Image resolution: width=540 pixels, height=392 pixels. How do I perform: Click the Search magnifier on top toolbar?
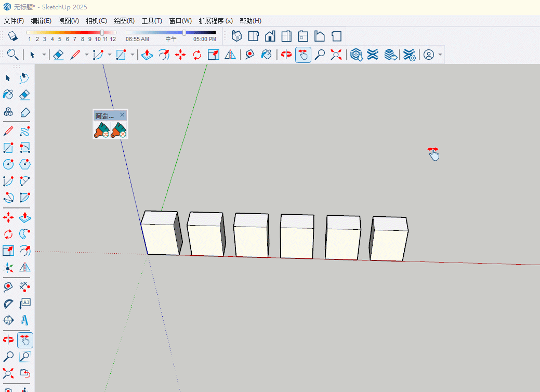[x=12, y=55]
